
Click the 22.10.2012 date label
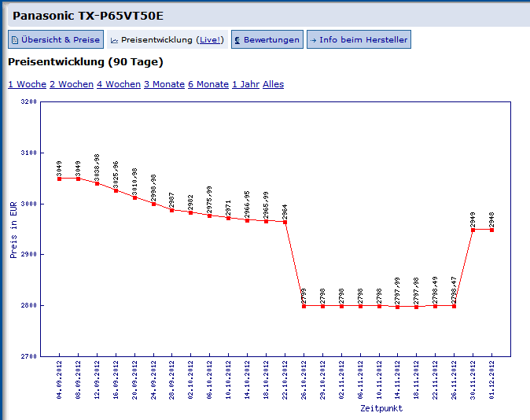coord(285,380)
